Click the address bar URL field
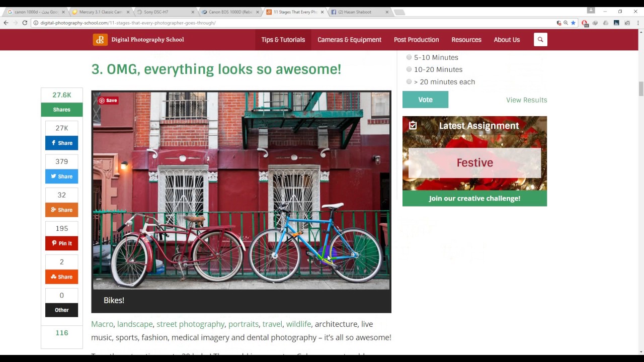 (x=292, y=23)
